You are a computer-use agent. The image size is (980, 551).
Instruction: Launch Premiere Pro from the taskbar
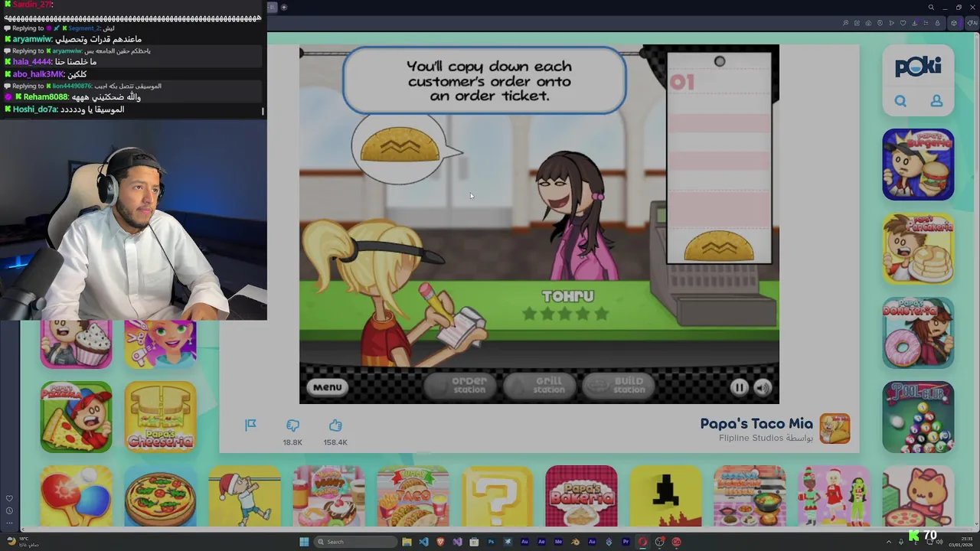click(x=626, y=542)
